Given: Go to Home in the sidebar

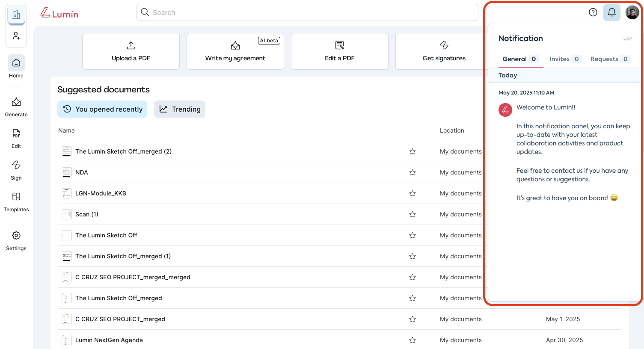Looking at the screenshot, I should click(16, 67).
